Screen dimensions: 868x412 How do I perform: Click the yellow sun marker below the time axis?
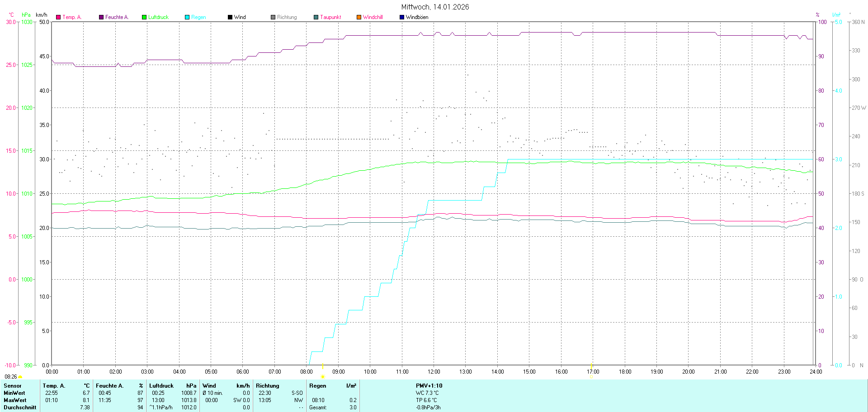coord(323,376)
